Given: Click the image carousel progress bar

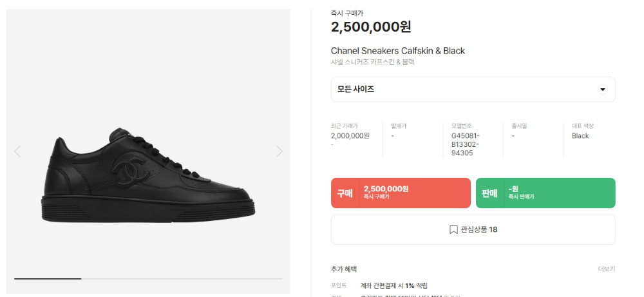Looking at the screenshot, I should point(148,279).
